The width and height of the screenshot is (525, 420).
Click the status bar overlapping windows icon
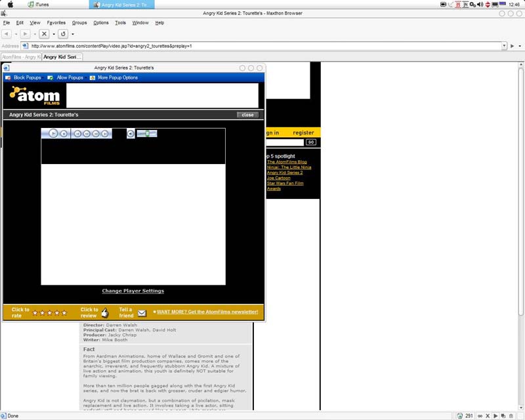[503, 415]
